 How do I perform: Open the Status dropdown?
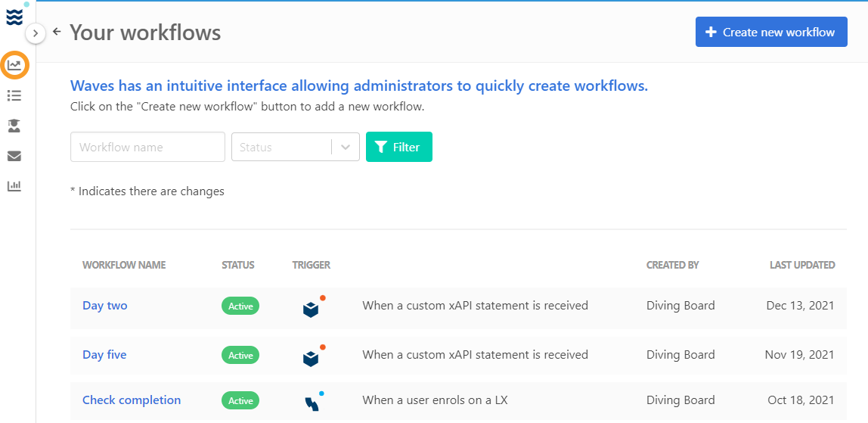296,147
